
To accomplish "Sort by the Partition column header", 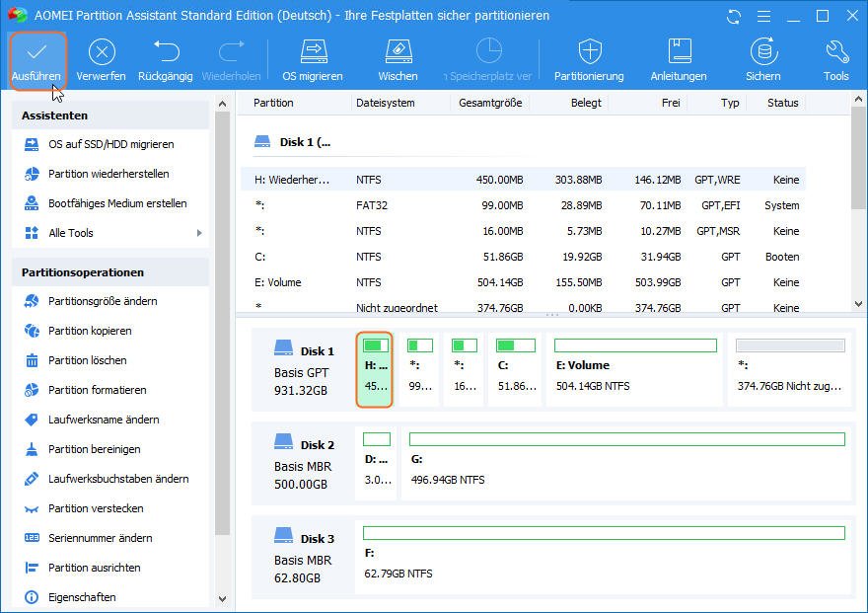I will [273, 103].
